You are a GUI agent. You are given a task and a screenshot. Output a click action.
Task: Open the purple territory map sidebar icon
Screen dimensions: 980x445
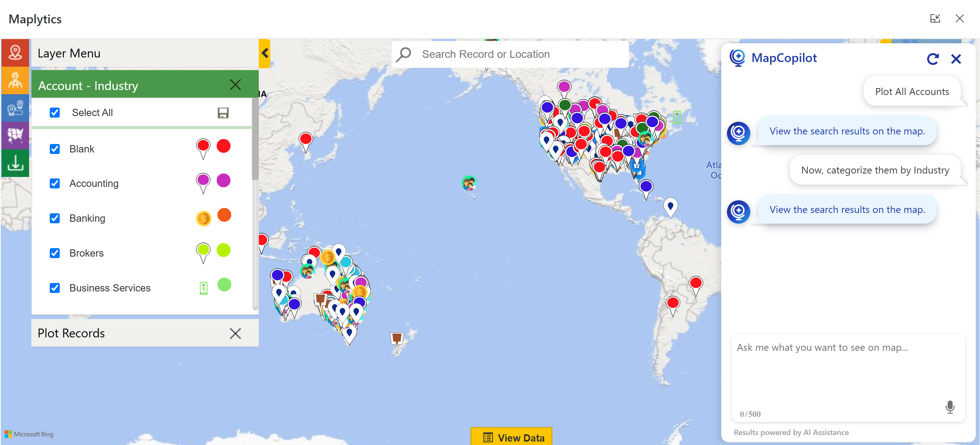[15, 135]
